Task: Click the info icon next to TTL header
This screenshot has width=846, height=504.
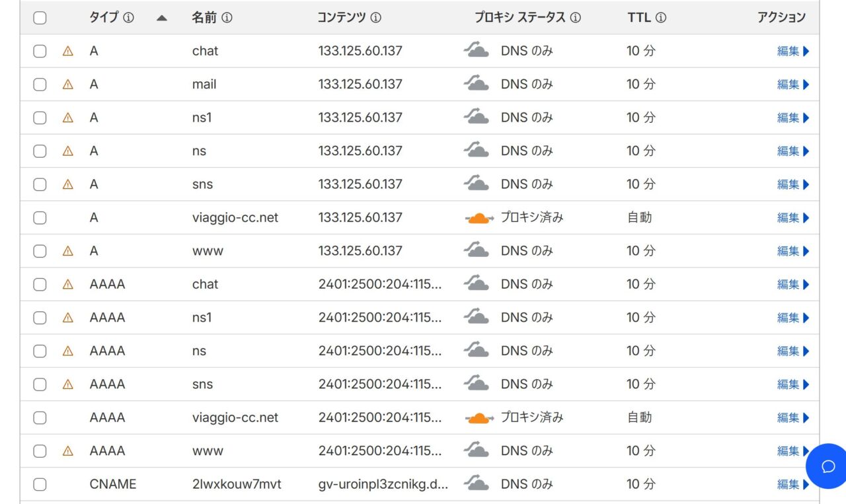Action: tap(660, 18)
